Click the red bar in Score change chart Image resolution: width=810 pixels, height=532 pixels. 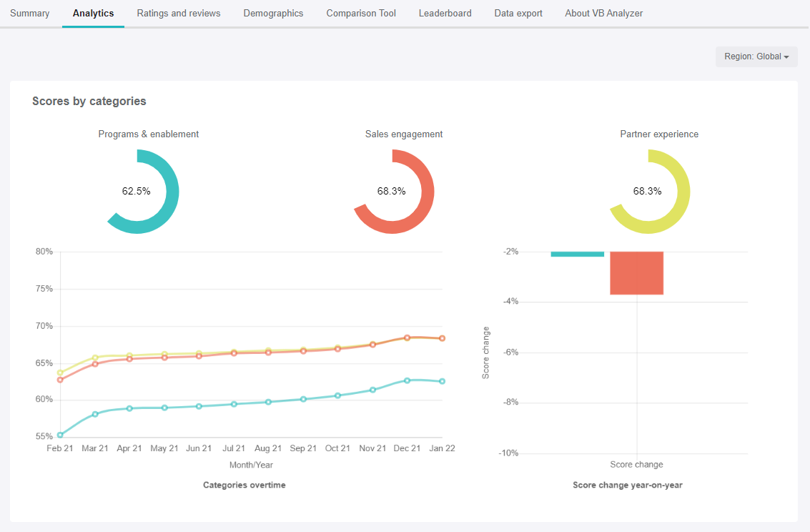click(x=636, y=273)
